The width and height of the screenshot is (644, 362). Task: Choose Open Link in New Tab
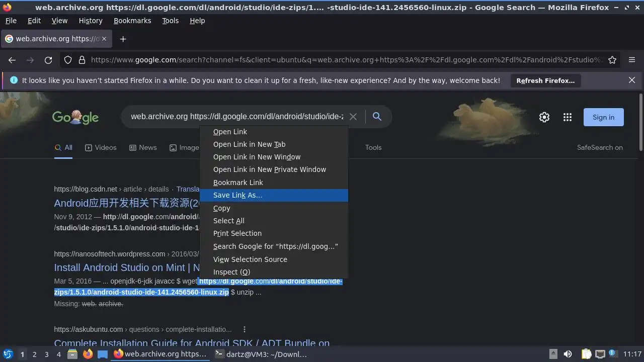click(x=274, y=144)
